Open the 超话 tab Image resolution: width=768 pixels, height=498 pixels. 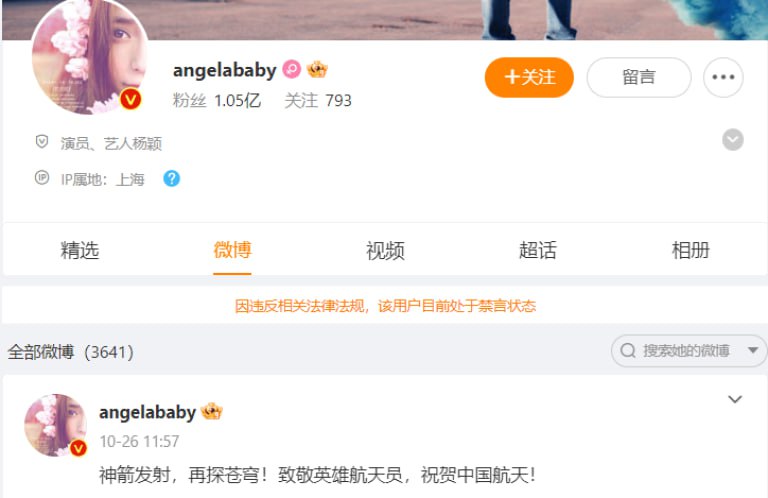pyautogui.click(x=538, y=250)
